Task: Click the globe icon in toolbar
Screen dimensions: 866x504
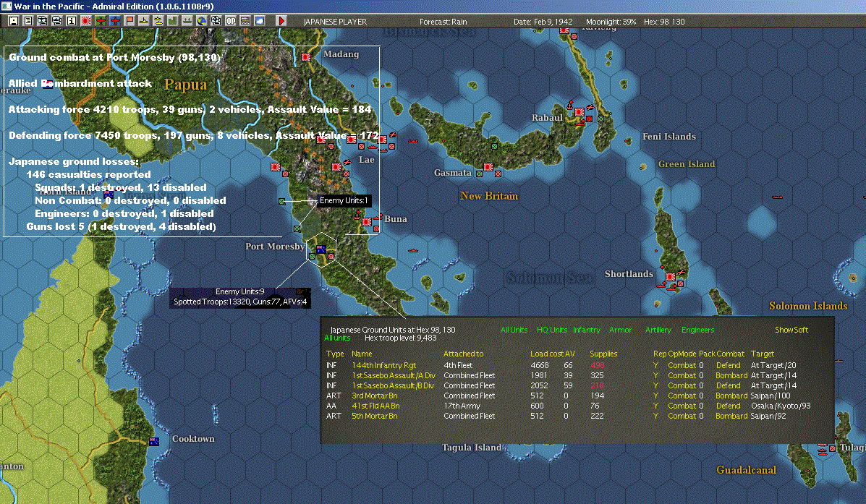Action: pos(202,21)
